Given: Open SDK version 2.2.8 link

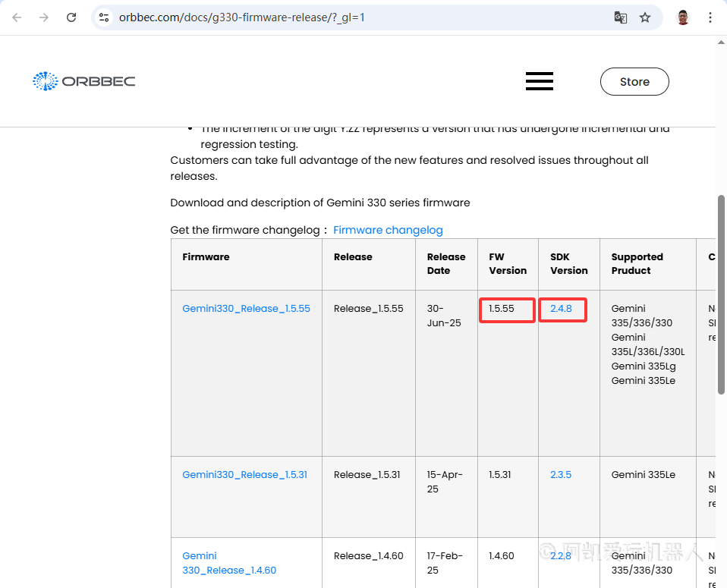Looking at the screenshot, I should pyautogui.click(x=561, y=555).
